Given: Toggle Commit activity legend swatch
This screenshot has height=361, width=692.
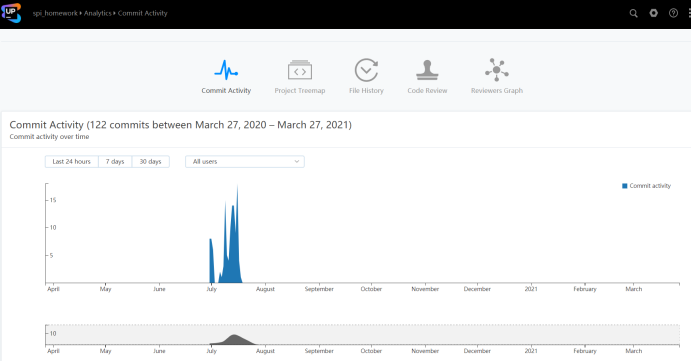Looking at the screenshot, I should [x=624, y=186].
